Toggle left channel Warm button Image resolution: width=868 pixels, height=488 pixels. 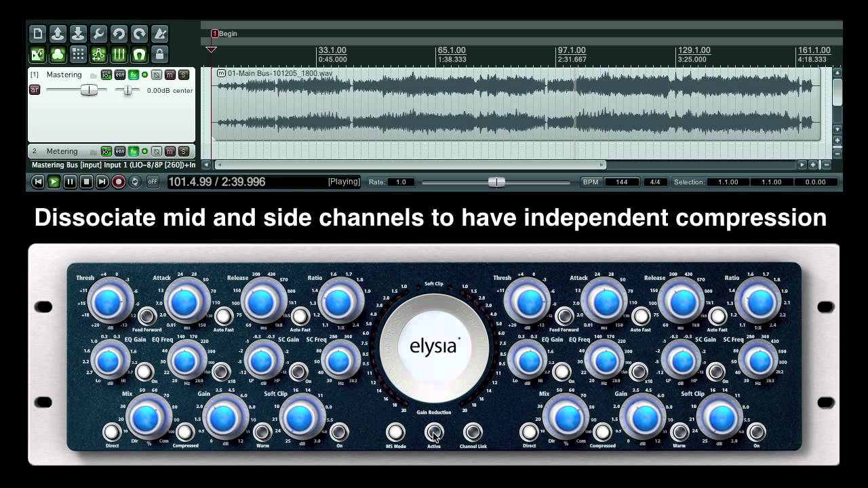pos(262,432)
